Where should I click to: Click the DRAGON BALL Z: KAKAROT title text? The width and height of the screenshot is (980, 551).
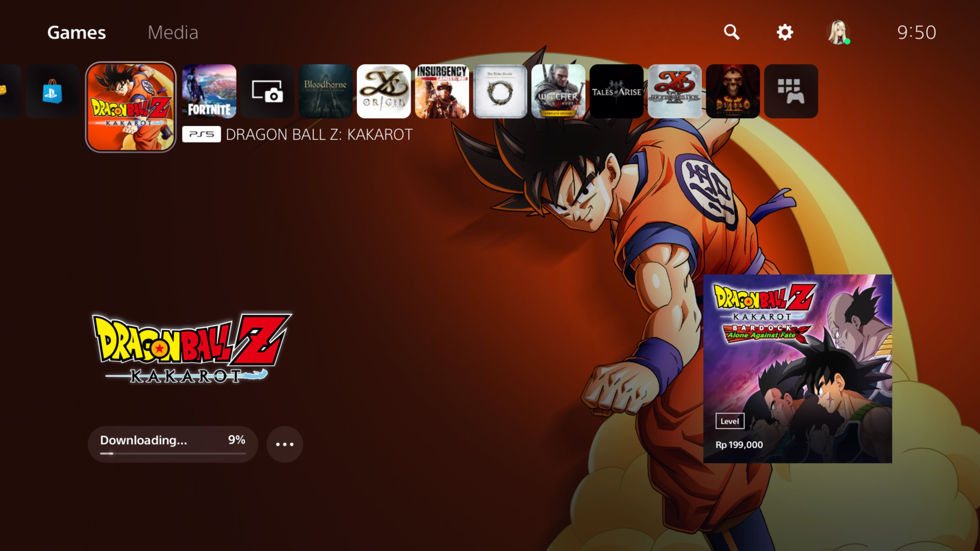(x=319, y=135)
